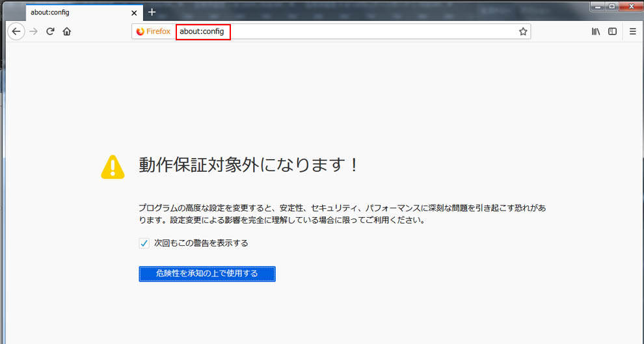
Task: Click the 動作保証対象外になります heading
Action: coord(248,165)
